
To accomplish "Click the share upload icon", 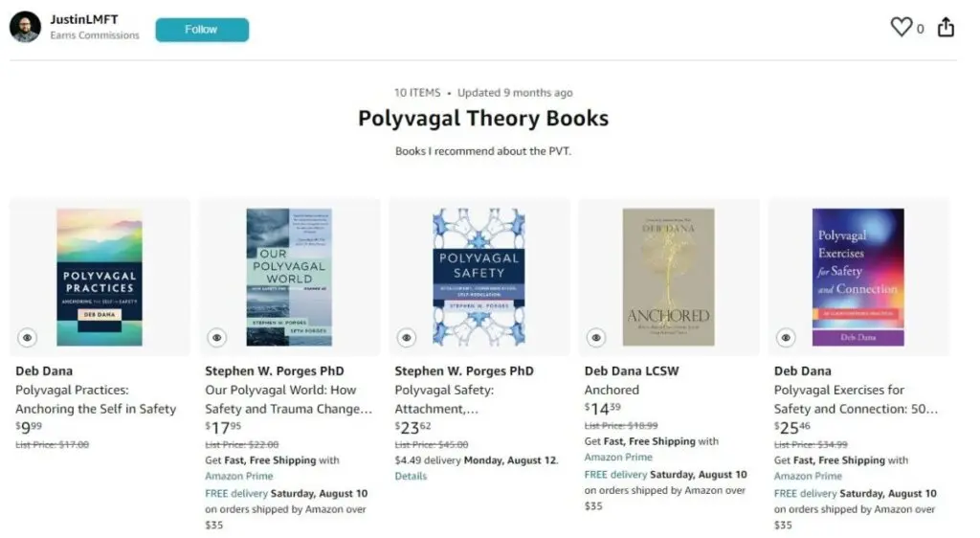I will [946, 27].
